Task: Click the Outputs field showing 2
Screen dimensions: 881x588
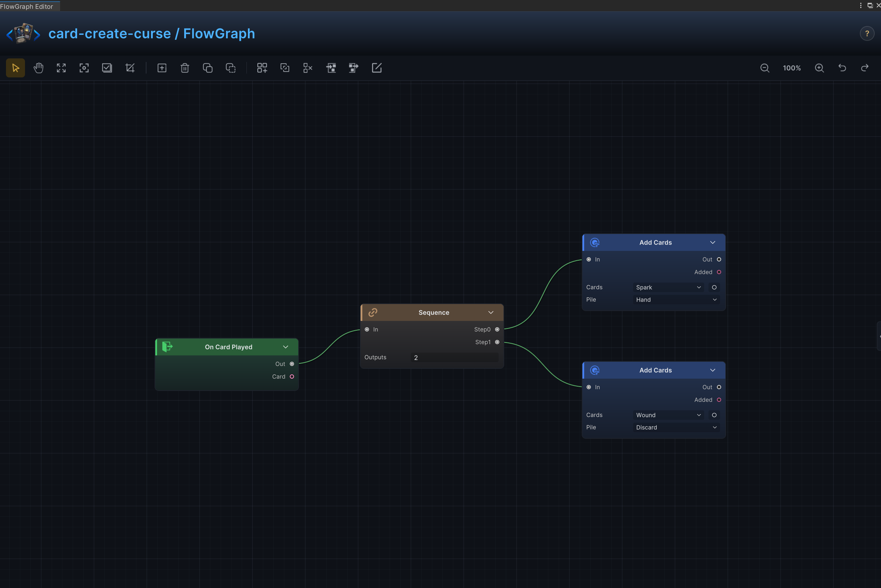Action: [x=455, y=358]
